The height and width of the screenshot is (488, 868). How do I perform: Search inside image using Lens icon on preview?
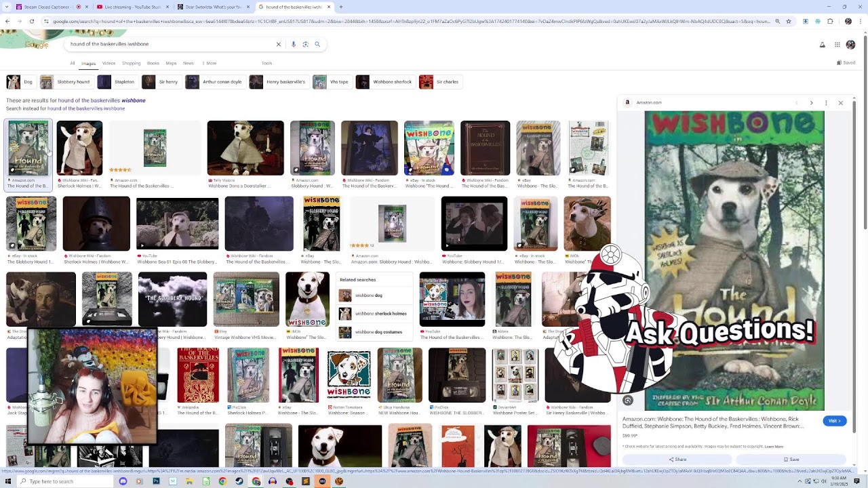628,401
